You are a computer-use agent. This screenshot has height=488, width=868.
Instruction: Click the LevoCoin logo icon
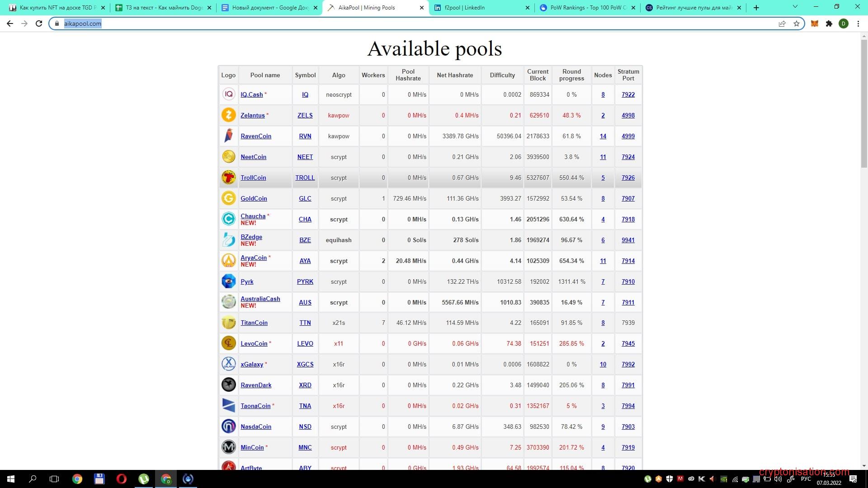228,343
